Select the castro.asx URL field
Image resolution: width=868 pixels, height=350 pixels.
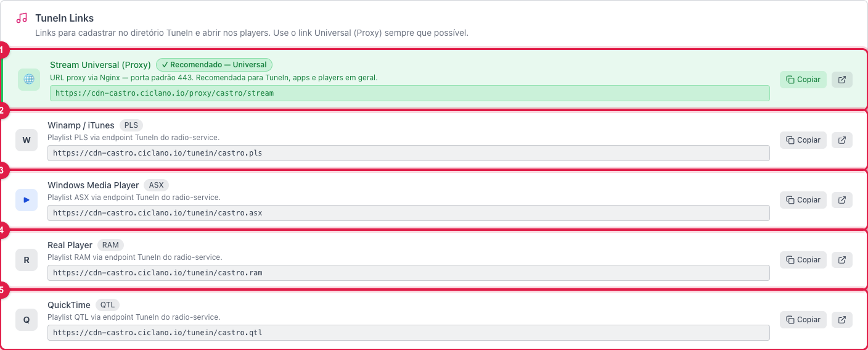pos(409,213)
